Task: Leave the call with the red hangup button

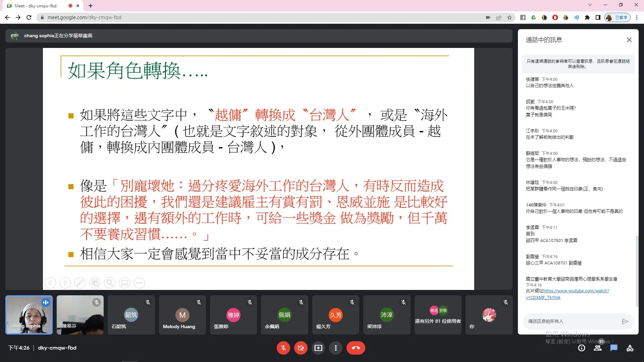Action: pos(356,348)
